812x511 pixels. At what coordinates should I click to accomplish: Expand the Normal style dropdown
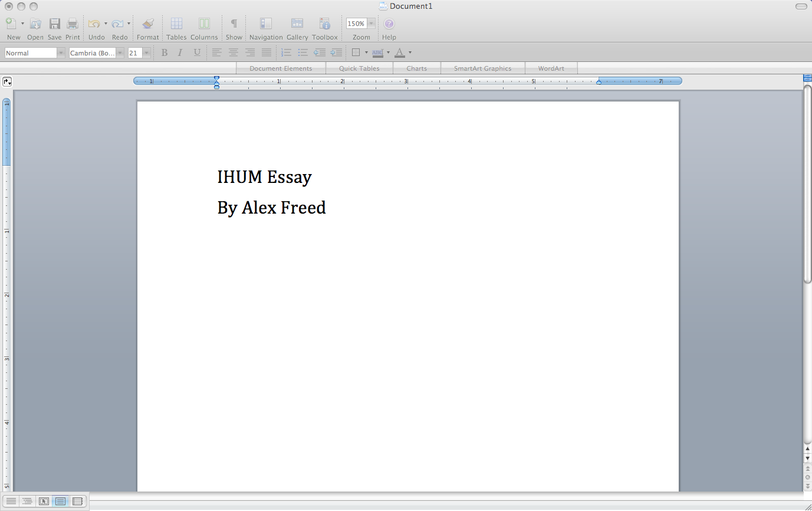click(x=61, y=53)
